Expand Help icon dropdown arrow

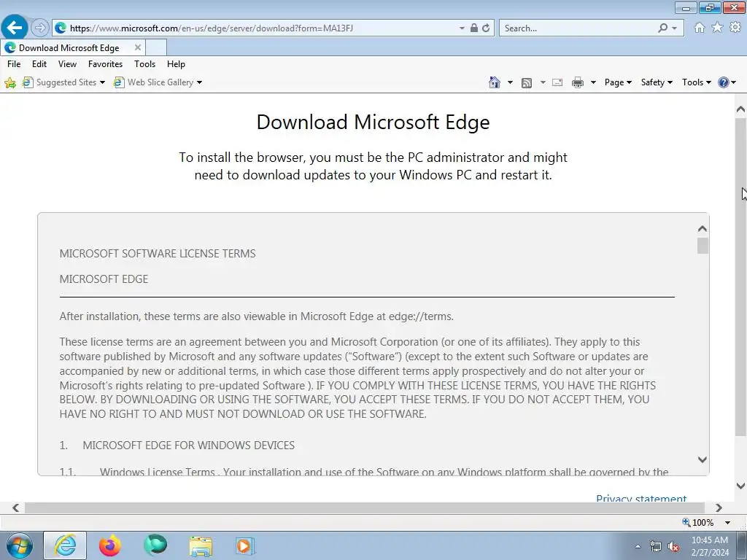[734, 82]
